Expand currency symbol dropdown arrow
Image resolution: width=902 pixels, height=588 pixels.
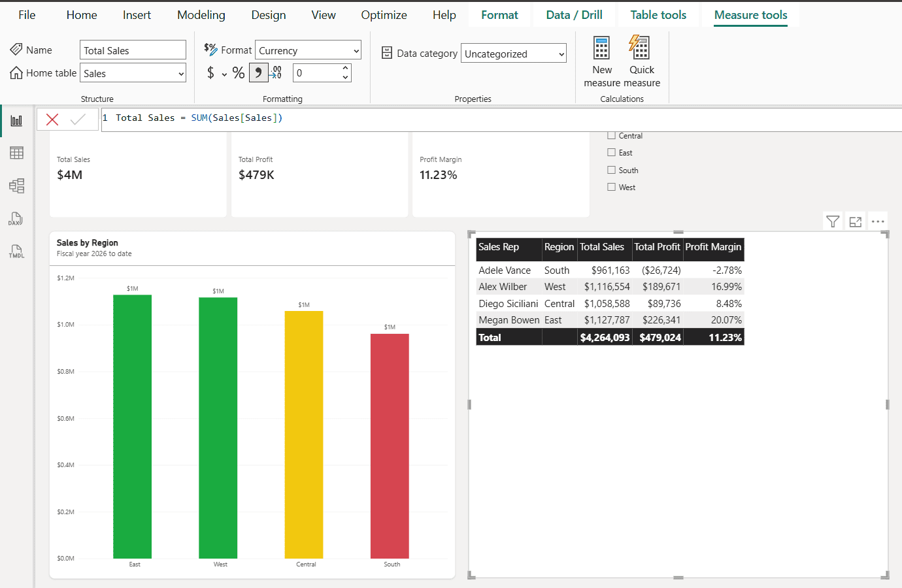click(x=224, y=74)
